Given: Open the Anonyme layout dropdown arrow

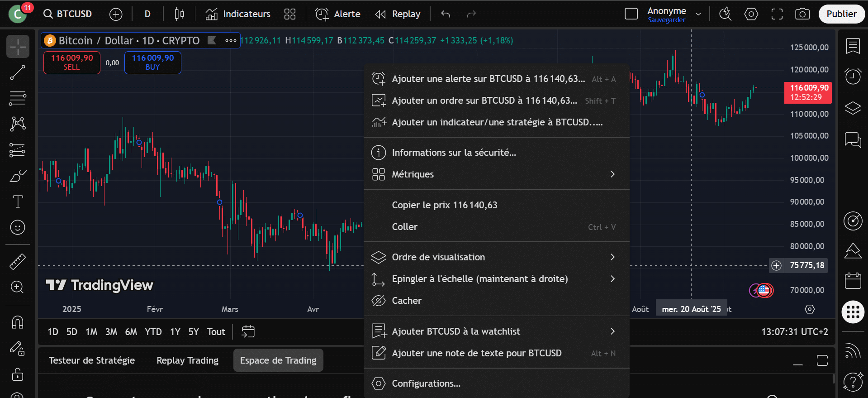Looking at the screenshot, I should tap(698, 14).
